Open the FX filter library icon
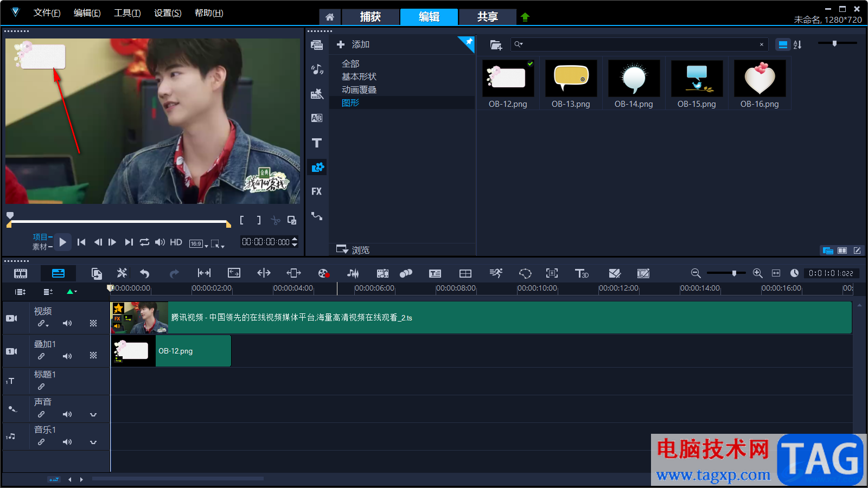This screenshot has width=868, height=488. click(317, 191)
